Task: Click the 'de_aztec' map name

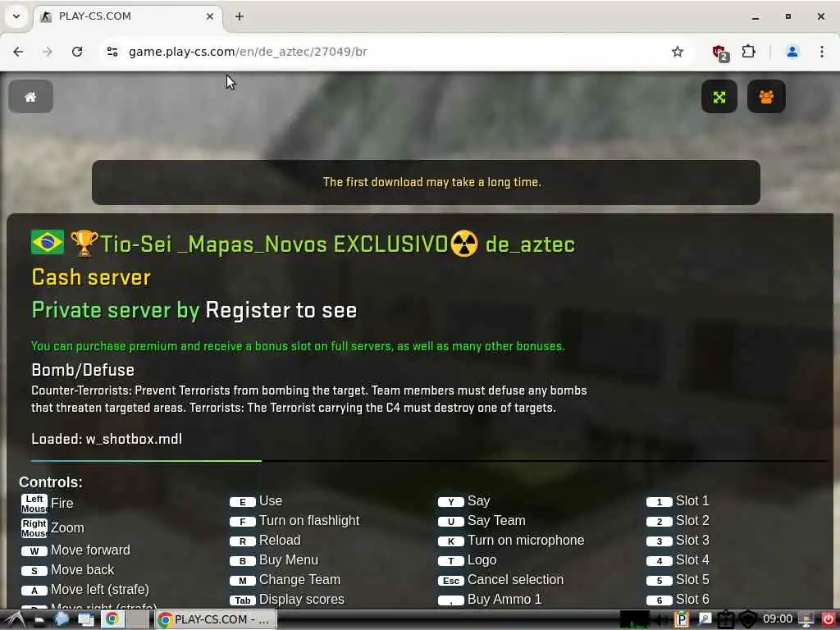Action: 530,244
